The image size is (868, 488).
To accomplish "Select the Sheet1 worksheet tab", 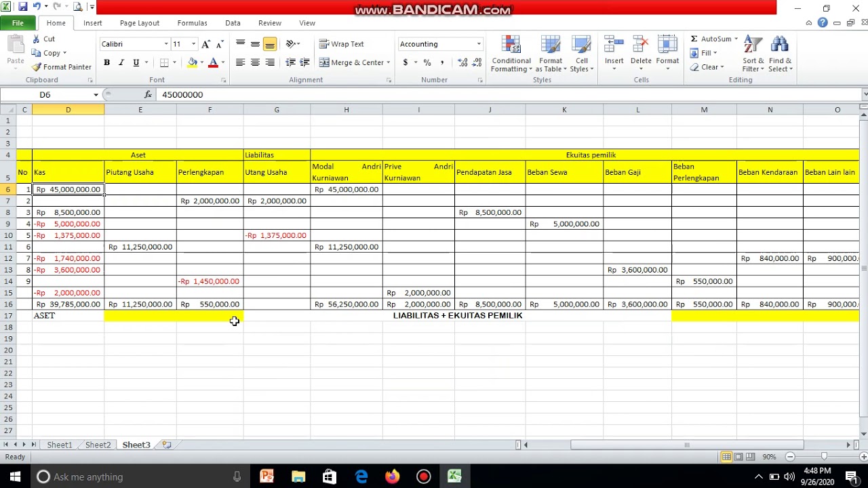I will pyautogui.click(x=59, y=445).
